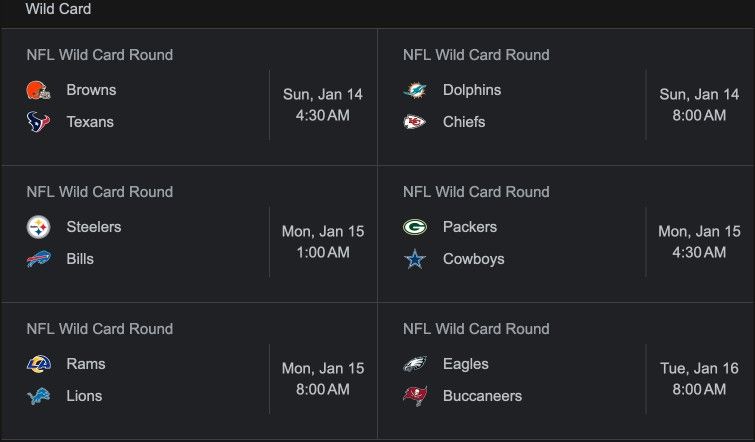
Task: Select the Tue, Jan 16 8:00 AM game time
Action: 699,378
